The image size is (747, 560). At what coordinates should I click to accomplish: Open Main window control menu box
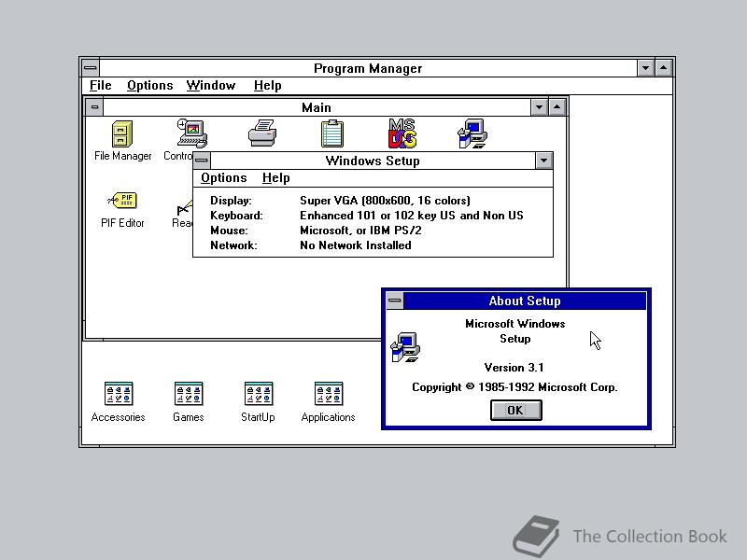click(94, 107)
